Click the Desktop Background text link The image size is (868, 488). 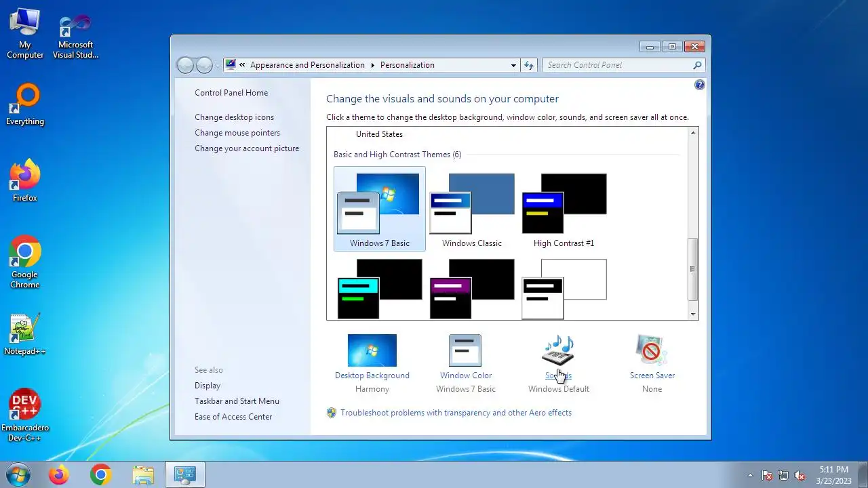click(372, 375)
